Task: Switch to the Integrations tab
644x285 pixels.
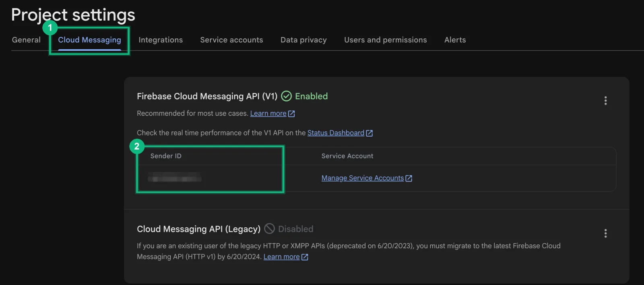Action: click(161, 40)
